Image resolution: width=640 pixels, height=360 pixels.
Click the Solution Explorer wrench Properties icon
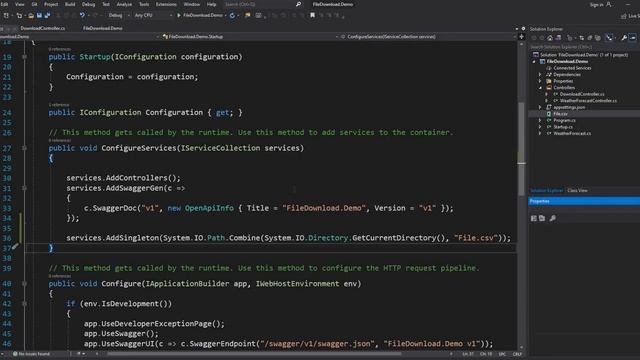coord(624,38)
